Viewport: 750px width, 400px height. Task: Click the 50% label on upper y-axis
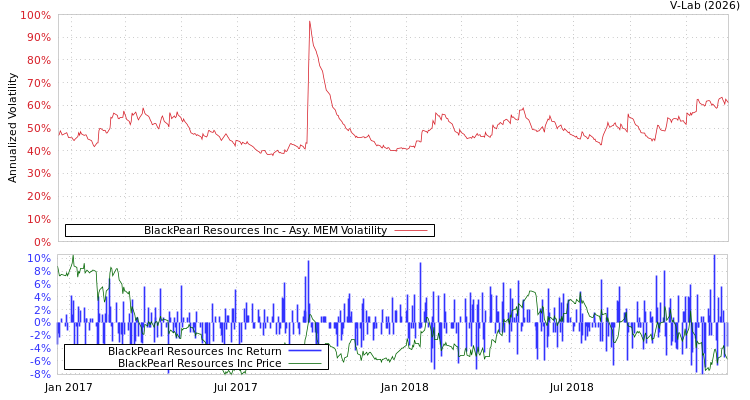click(x=38, y=129)
